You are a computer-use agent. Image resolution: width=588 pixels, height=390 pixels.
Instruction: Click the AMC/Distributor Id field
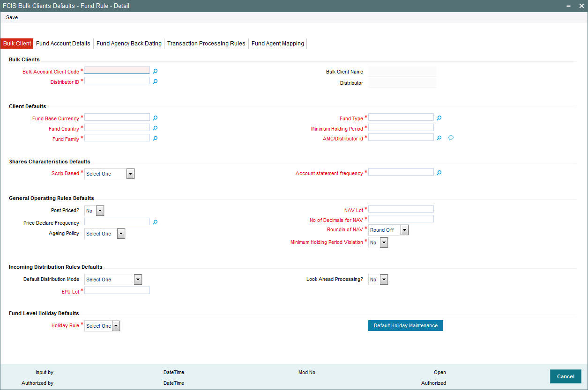tap(401, 137)
